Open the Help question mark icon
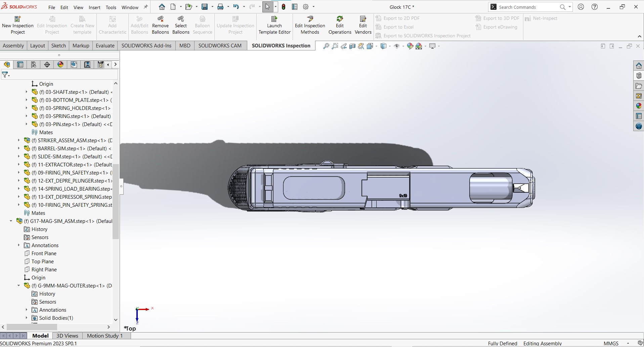The height and width of the screenshot is (347, 644). (x=595, y=7)
